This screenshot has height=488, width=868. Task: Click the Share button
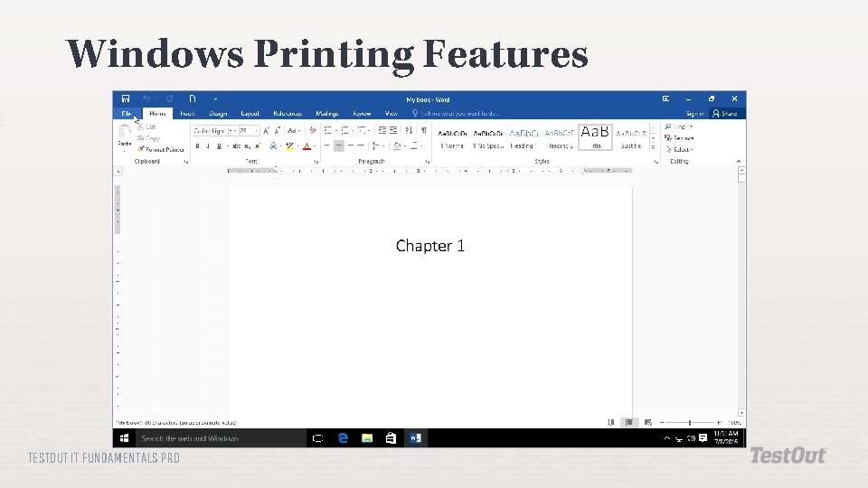pos(725,114)
